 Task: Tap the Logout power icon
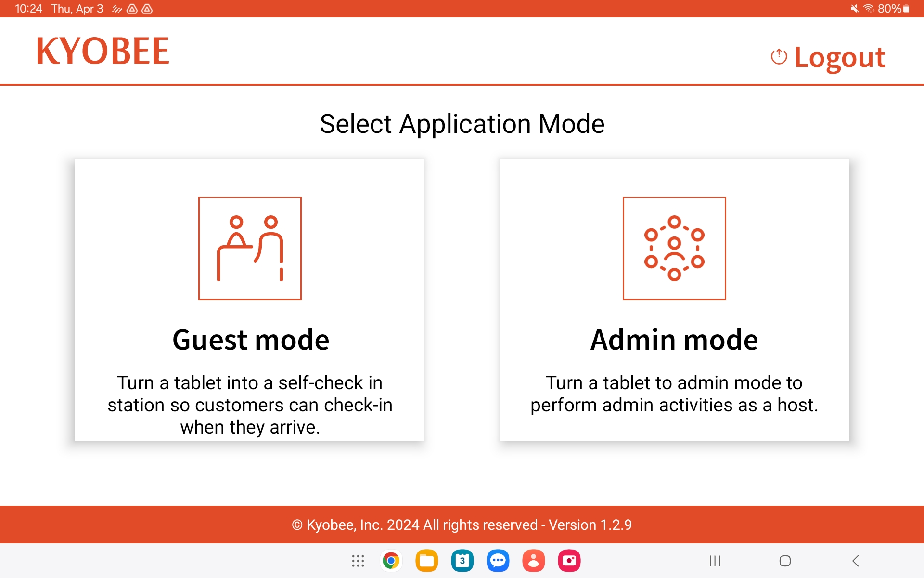779,57
